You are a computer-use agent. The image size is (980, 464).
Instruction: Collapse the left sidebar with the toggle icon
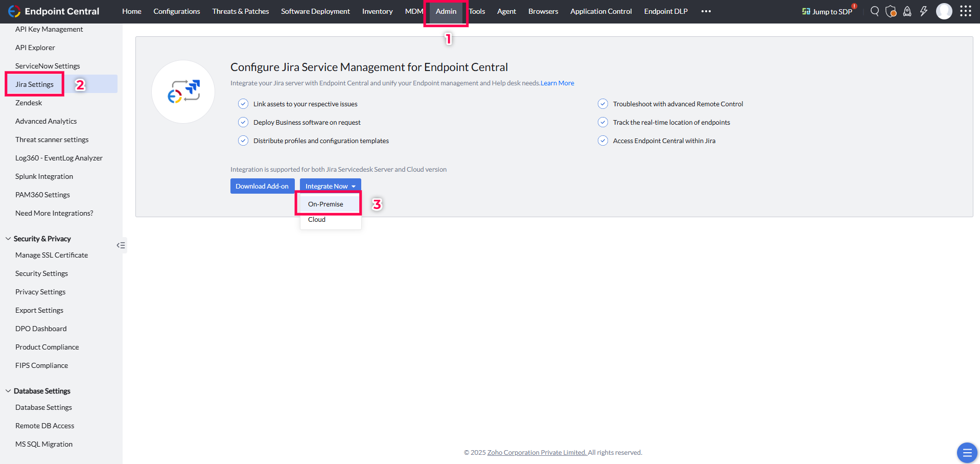pyautogui.click(x=121, y=245)
